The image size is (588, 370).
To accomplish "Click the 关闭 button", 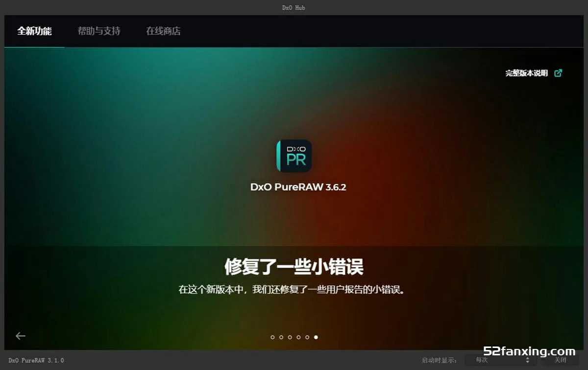I will 561,360.
